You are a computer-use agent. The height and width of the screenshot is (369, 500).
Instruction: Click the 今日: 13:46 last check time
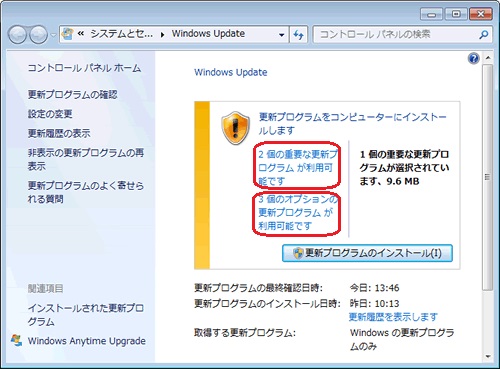tap(374, 288)
